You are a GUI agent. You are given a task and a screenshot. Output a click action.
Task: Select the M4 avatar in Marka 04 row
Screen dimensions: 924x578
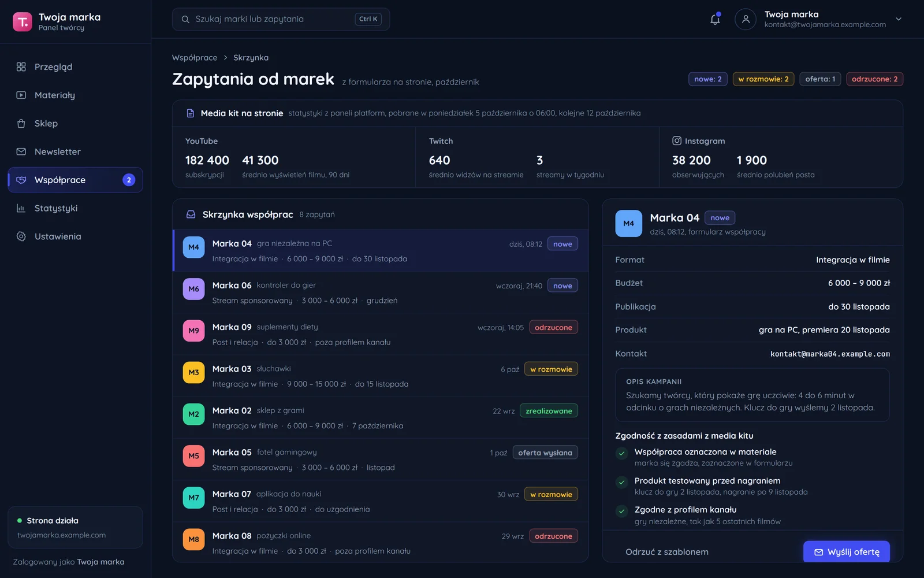pyautogui.click(x=193, y=247)
